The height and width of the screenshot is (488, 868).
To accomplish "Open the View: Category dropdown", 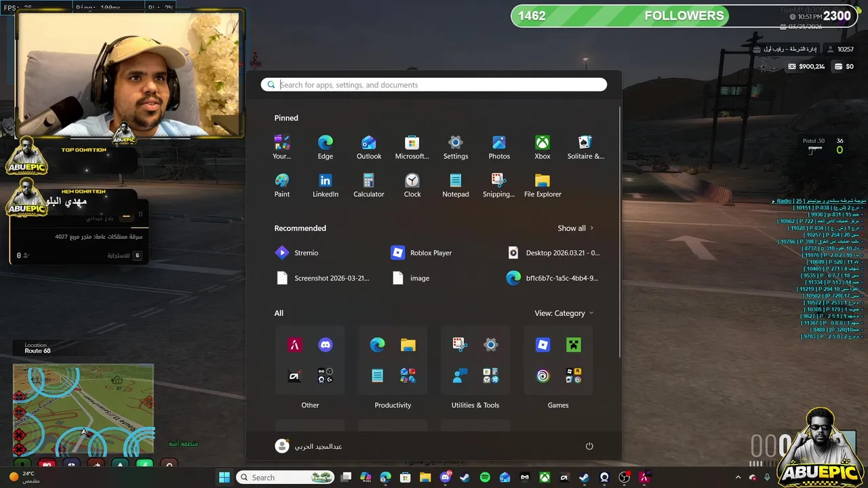I will click(x=564, y=313).
